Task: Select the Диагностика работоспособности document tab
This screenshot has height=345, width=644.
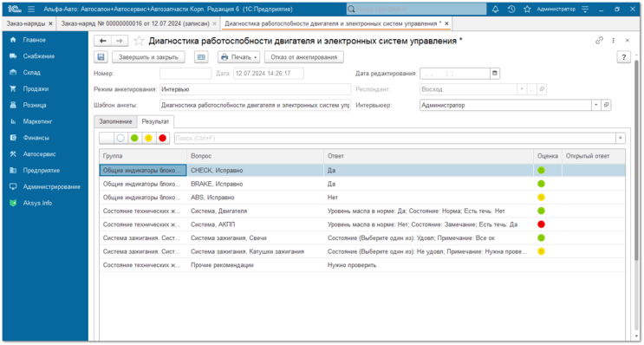Action: [x=333, y=23]
